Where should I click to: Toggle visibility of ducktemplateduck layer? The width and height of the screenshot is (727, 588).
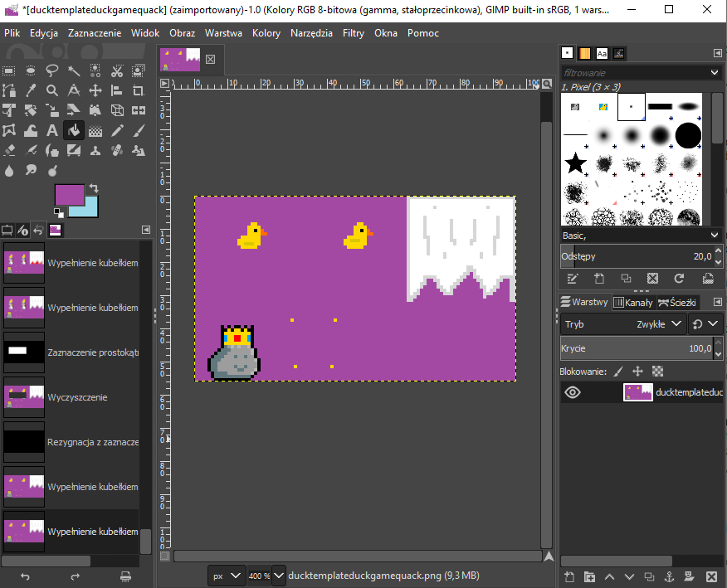(x=573, y=392)
